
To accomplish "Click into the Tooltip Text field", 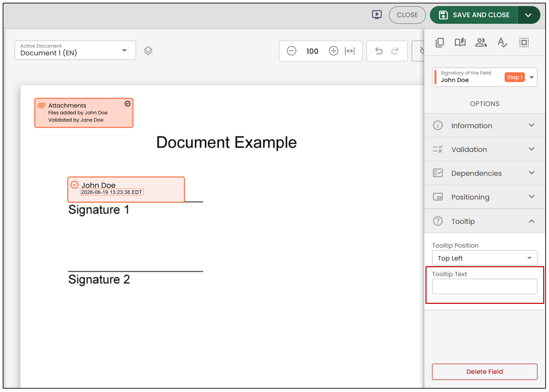I will (x=485, y=287).
